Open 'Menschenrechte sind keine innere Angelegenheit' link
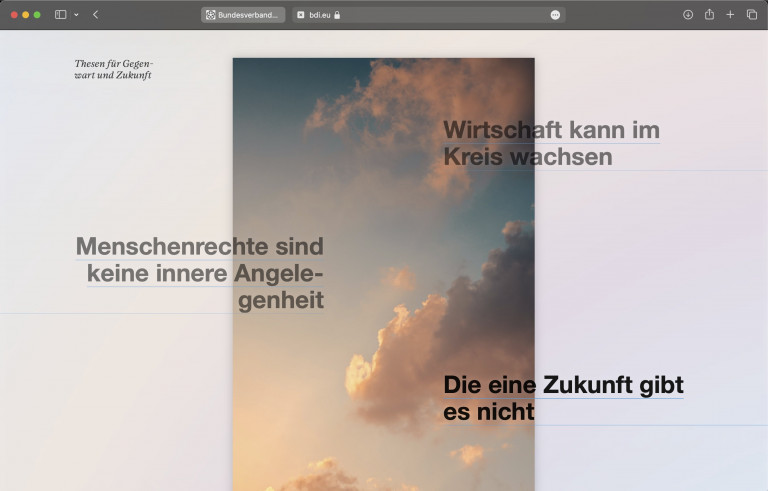 [x=200, y=272]
